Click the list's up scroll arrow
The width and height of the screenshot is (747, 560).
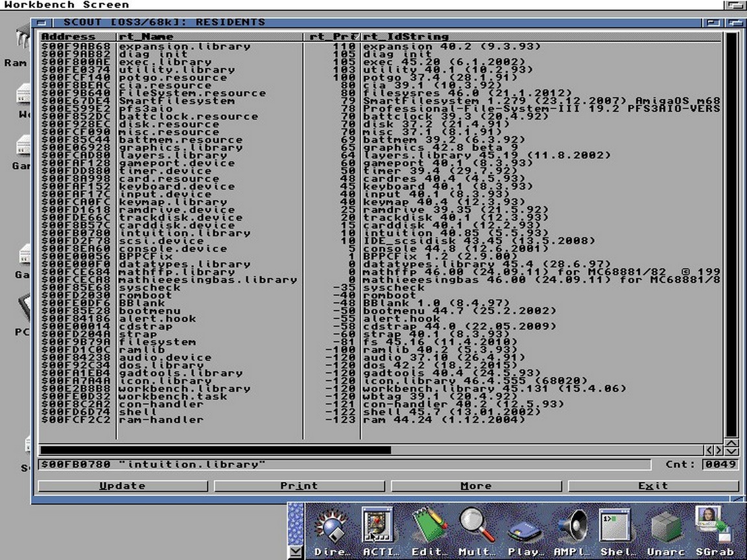click(731, 443)
